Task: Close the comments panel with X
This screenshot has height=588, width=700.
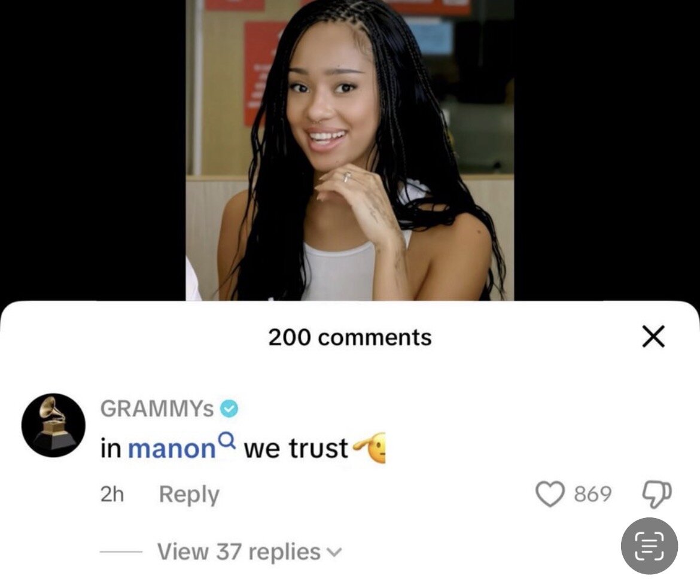Action: 653,337
